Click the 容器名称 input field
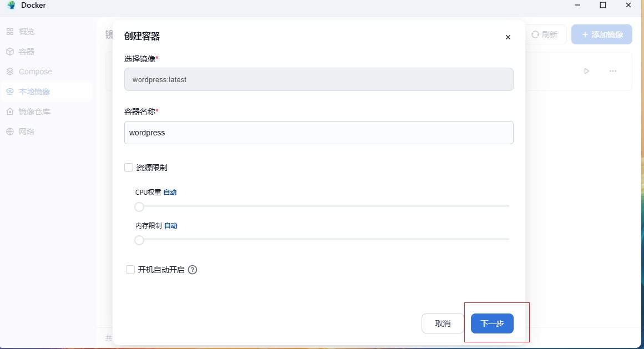644x349 pixels. click(318, 133)
